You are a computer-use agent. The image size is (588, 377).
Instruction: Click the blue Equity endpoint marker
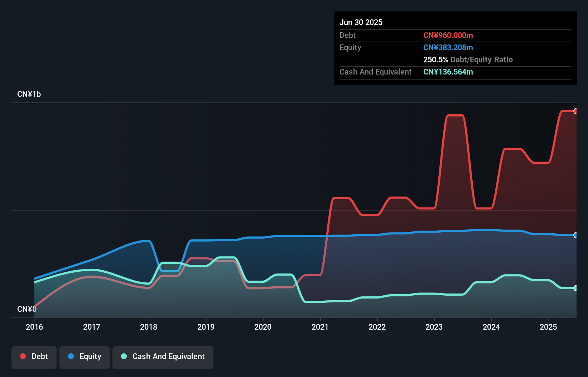pyautogui.click(x=576, y=235)
